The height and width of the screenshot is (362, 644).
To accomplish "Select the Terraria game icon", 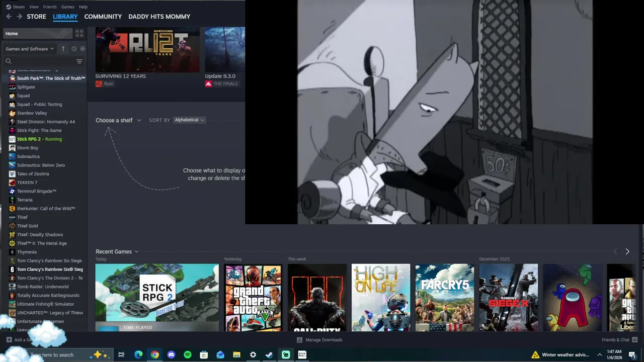I will coord(12,200).
